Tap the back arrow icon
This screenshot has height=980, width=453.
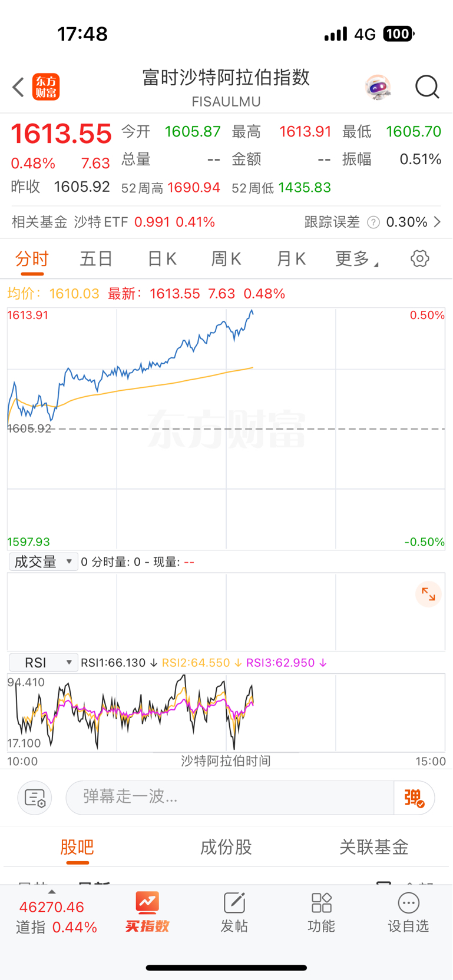[18, 87]
